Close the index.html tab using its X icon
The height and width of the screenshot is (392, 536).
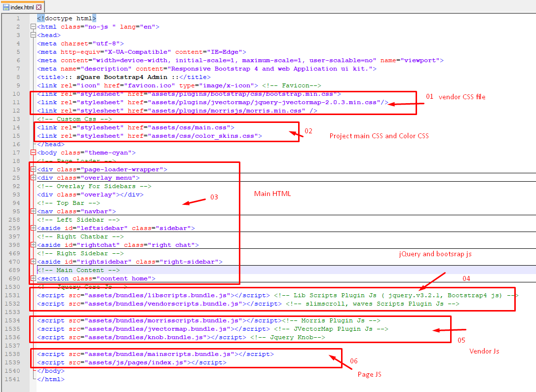click(39, 7)
